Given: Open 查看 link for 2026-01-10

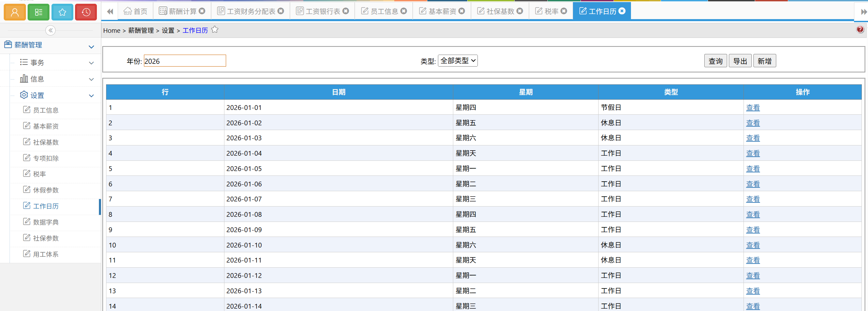Looking at the screenshot, I should (753, 245).
